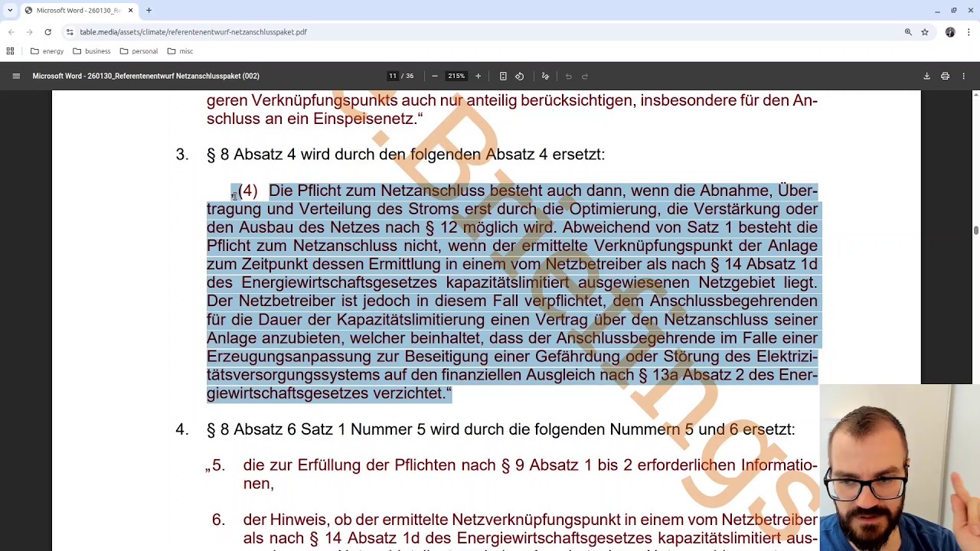Open the misc bookmarks folder
The width and height of the screenshot is (980, 551).
tap(180, 51)
